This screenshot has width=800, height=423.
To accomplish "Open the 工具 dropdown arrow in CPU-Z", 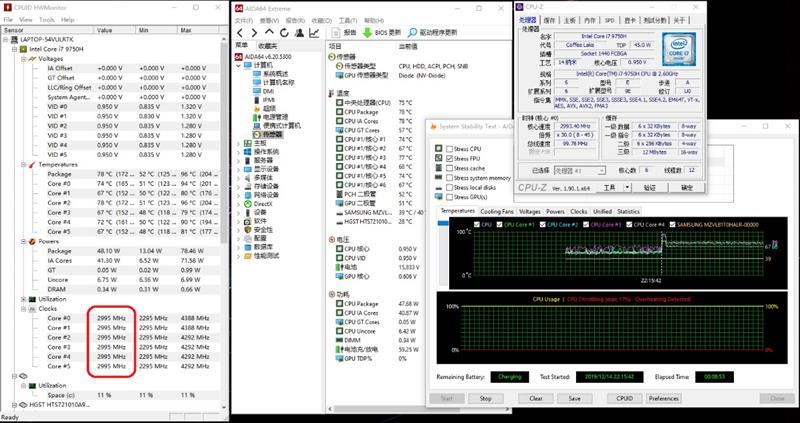I will [627, 188].
